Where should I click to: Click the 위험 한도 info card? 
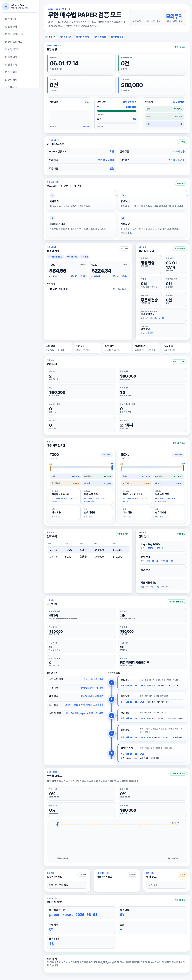pos(117,348)
